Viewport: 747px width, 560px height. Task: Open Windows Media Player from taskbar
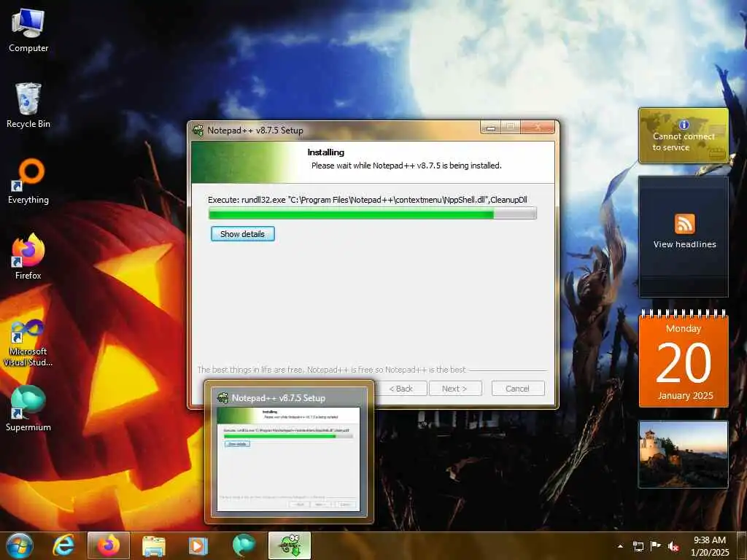click(x=198, y=545)
